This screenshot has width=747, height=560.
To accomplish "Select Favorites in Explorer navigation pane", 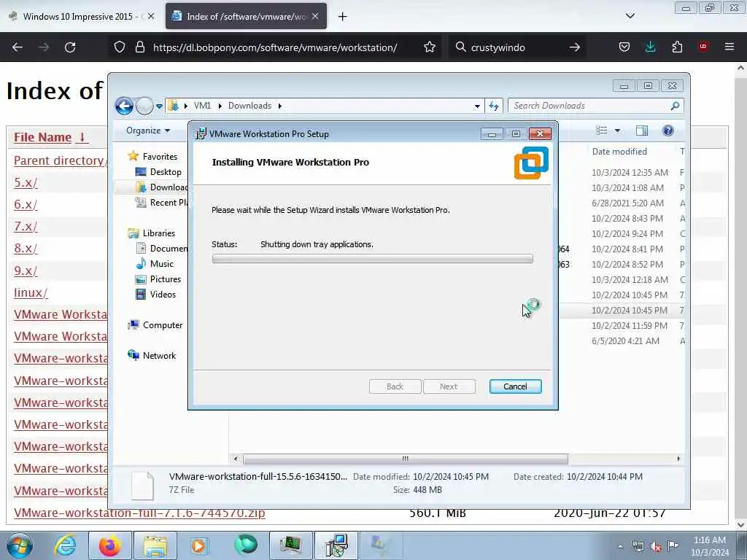I will pos(153,156).
